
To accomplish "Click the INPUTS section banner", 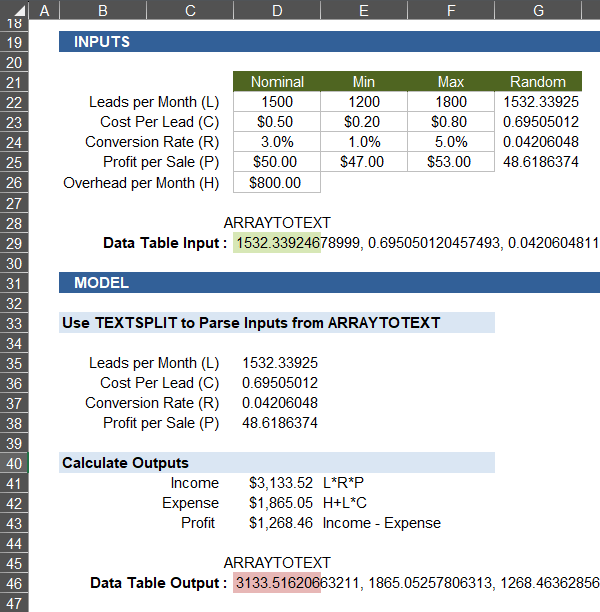I will (x=329, y=41).
